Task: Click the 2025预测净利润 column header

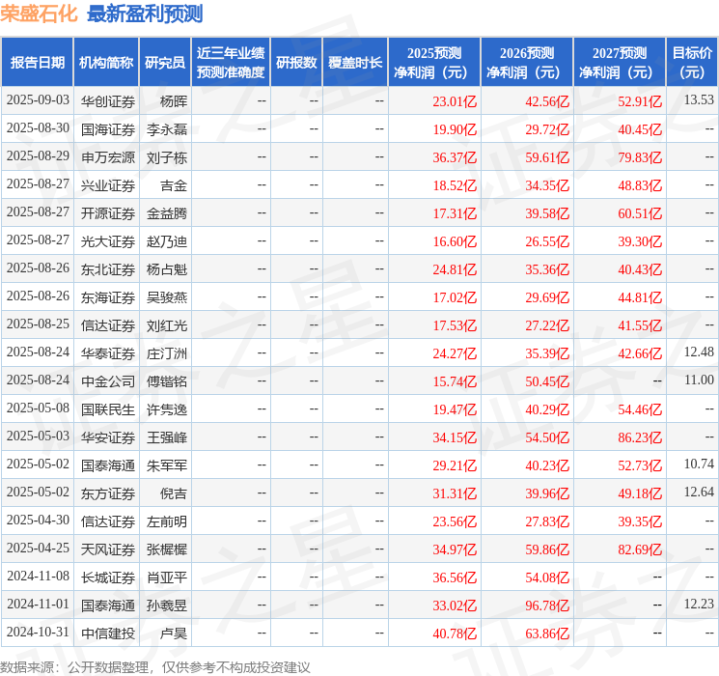Action: click(434, 62)
